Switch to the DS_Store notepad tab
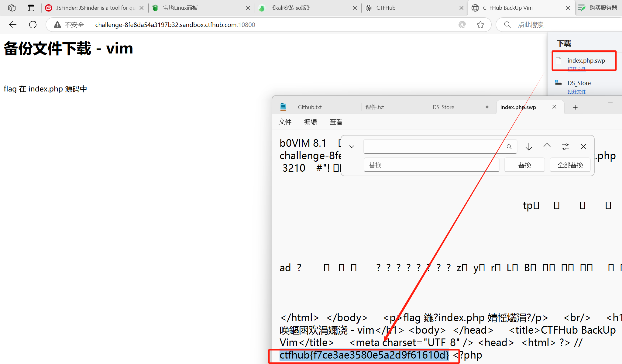The image size is (622, 364). [443, 107]
